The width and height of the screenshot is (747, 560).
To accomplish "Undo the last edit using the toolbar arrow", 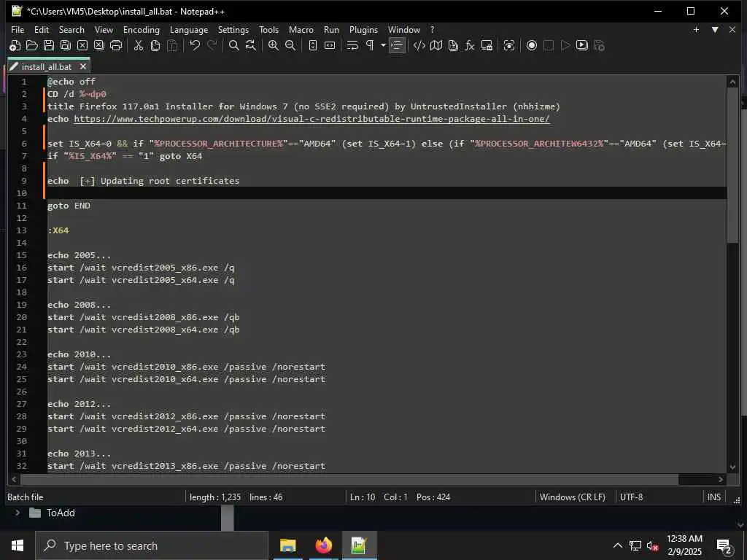I will pyautogui.click(x=195, y=45).
